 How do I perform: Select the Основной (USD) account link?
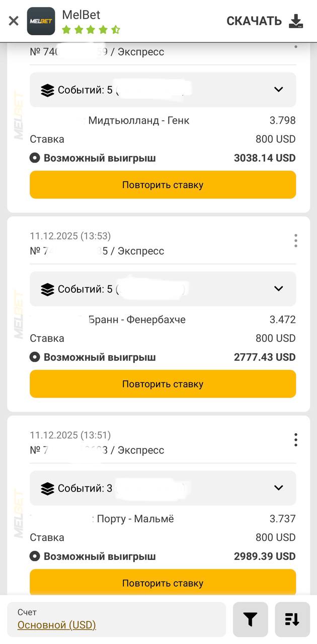pyautogui.click(x=56, y=625)
